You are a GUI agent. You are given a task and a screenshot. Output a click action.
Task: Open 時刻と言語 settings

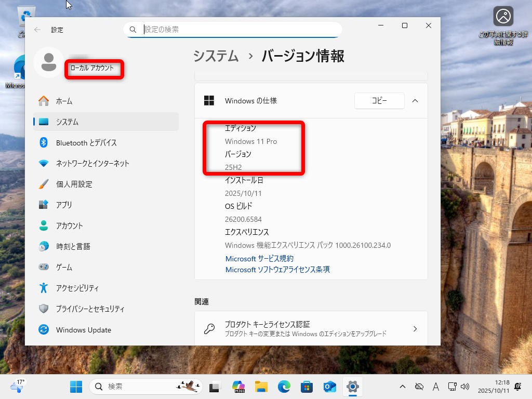click(x=73, y=246)
